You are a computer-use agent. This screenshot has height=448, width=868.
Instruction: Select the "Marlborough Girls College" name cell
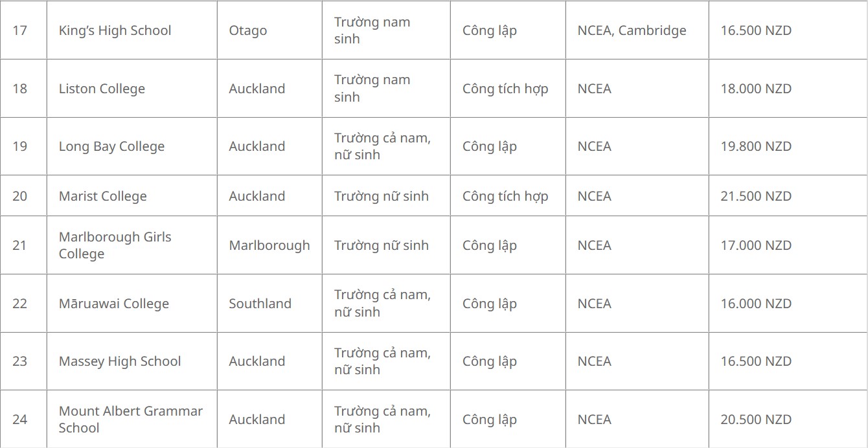[x=115, y=245]
